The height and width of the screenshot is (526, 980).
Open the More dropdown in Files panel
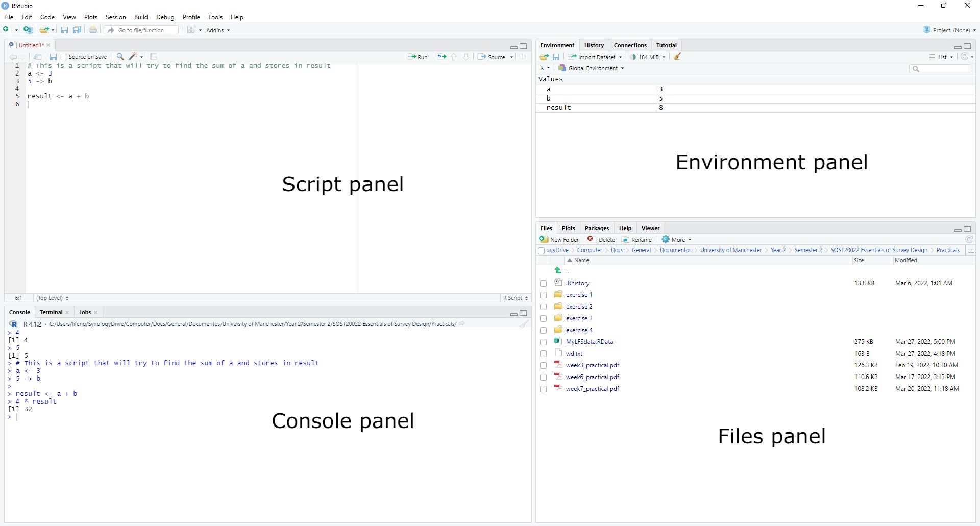pos(677,240)
